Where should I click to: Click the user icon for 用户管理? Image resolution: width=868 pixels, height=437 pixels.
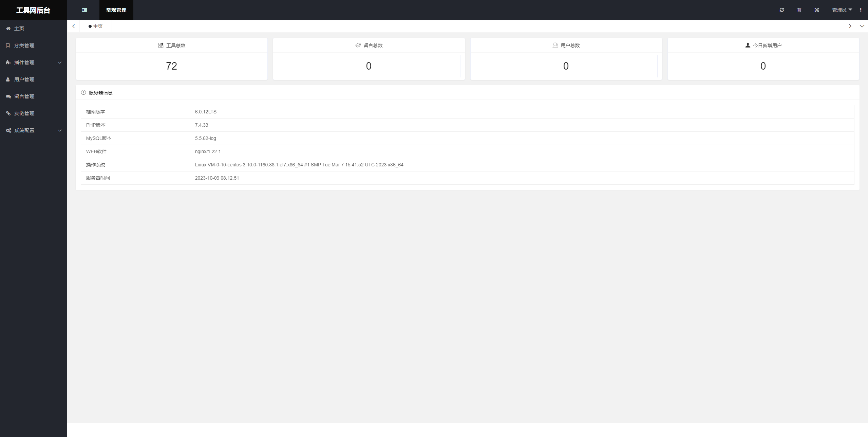(8, 79)
